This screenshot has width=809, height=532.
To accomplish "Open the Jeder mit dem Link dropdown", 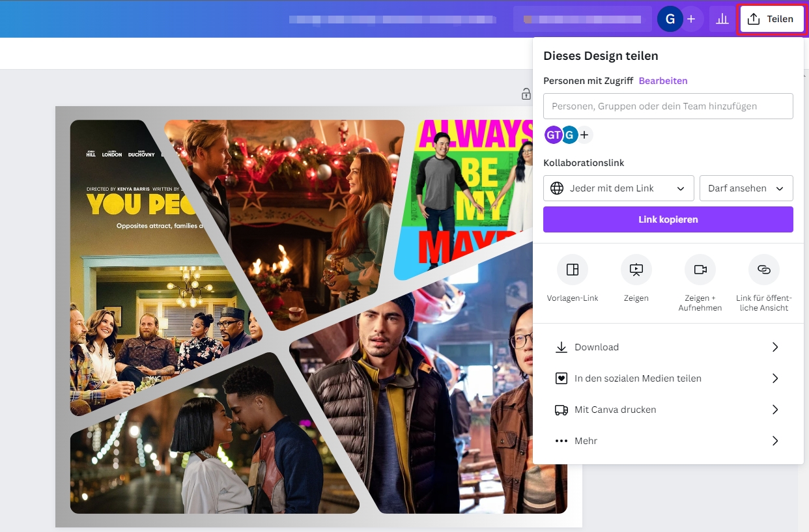I will [x=619, y=188].
